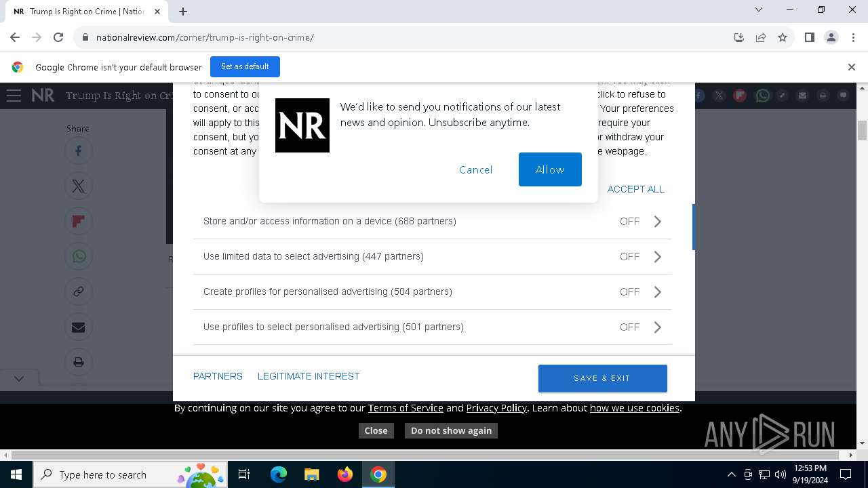Open the Chrome side panel
Screen dimensions: 868x488
pos(809,37)
